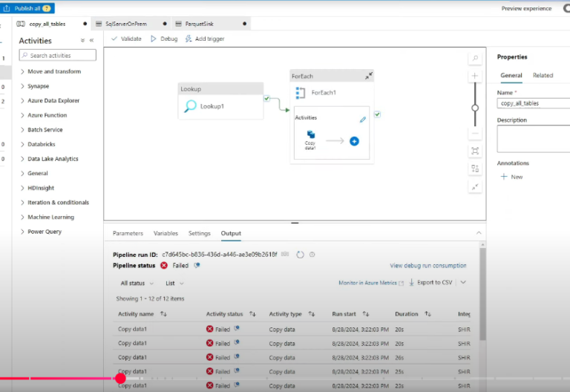Image resolution: width=570 pixels, height=392 pixels.
Task: Open View debug run consumption link
Action: 427,265
